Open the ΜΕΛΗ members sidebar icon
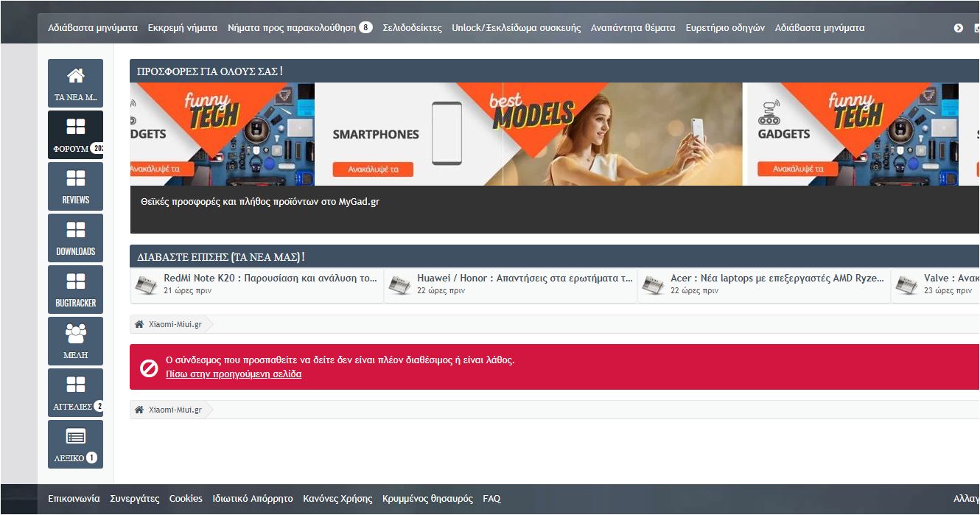Viewport: 980px width, 515px height. coord(75,340)
